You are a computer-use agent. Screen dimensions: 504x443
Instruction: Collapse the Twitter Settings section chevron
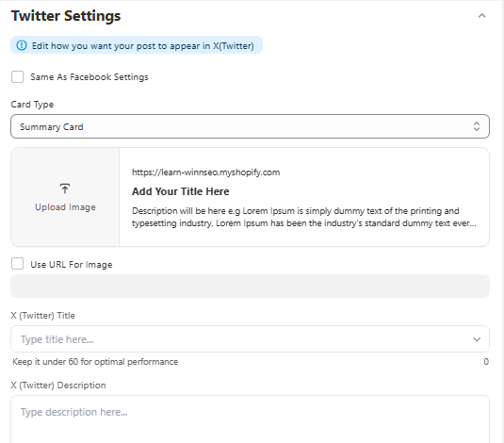(481, 16)
